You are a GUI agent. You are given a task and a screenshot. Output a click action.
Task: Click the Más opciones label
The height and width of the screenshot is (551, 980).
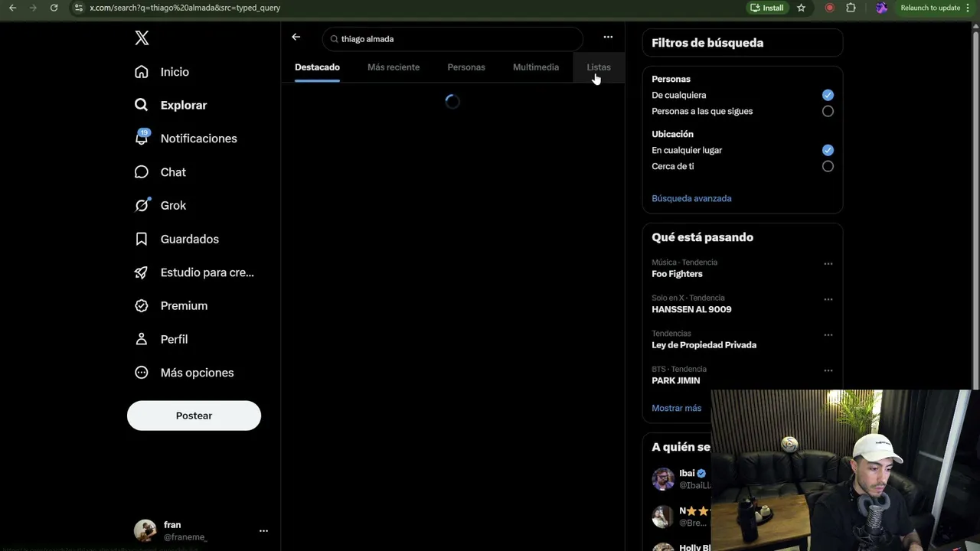click(197, 373)
